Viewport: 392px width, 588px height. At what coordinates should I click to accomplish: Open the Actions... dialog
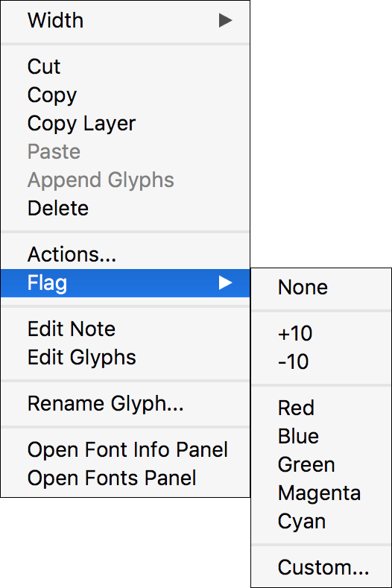point(125,255)
